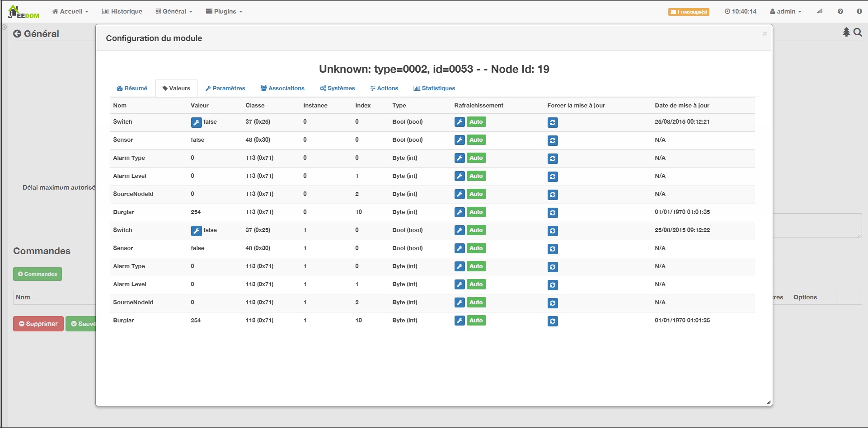
Task: Switch to the Systèmes tab
Action: 338,88
